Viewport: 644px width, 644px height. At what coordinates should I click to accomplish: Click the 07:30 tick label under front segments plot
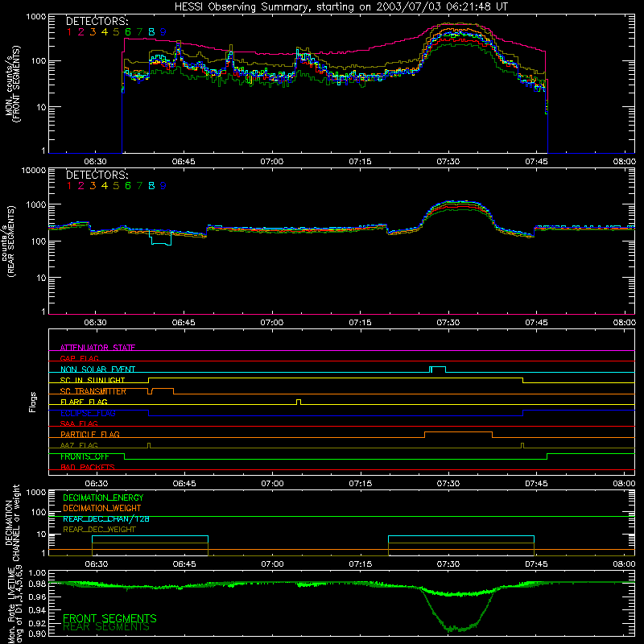coord(448,162)
